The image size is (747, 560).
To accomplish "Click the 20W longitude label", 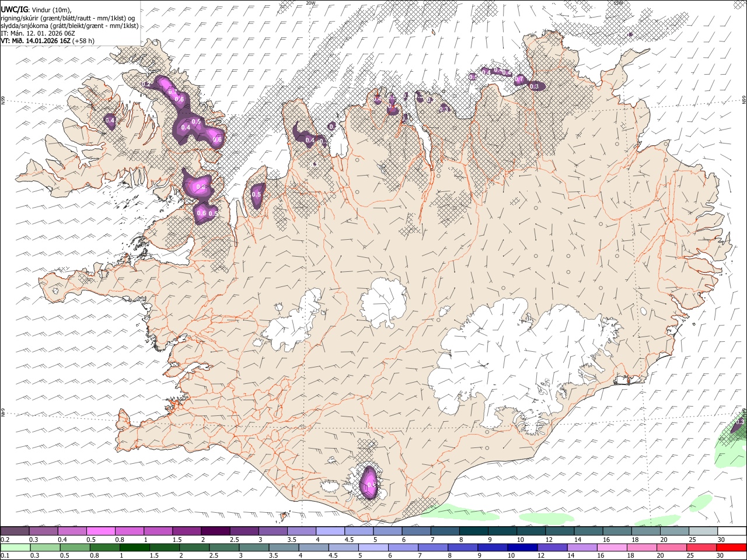I will (x=310, y=3).
